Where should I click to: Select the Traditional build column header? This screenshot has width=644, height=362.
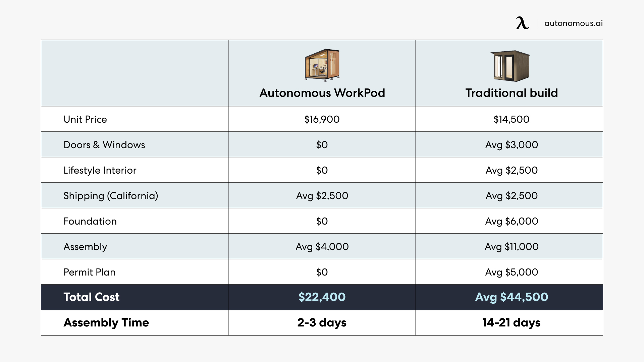pos(512,93)
